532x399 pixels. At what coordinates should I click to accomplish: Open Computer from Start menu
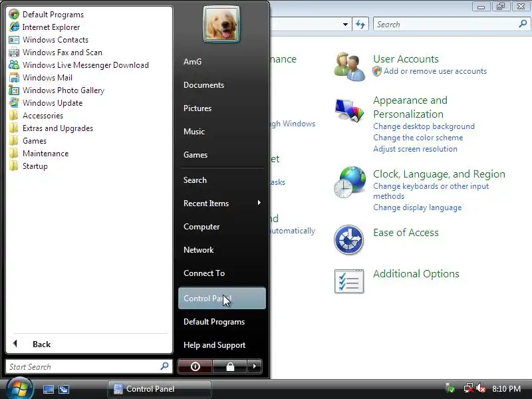201,227
